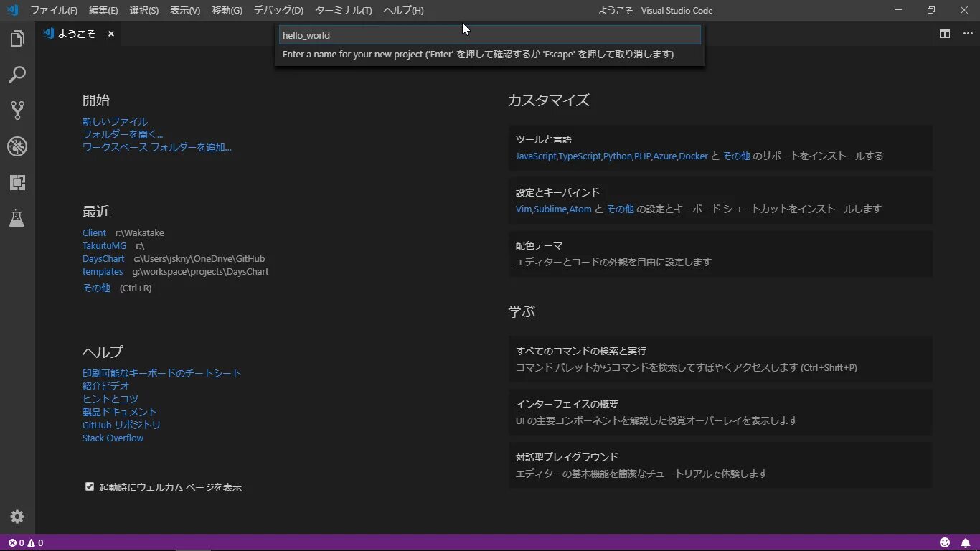980x551 pixels.
Task: Open the Manage gear at bottom-left
Action: (x=17, y=517)
